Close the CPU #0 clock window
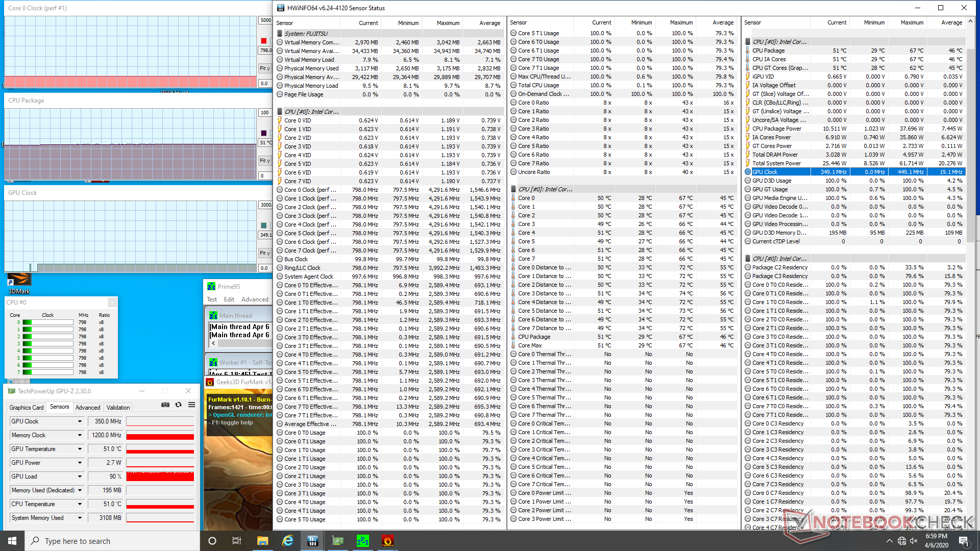Viewport: 980px width, 551px height. pos(112,303)
